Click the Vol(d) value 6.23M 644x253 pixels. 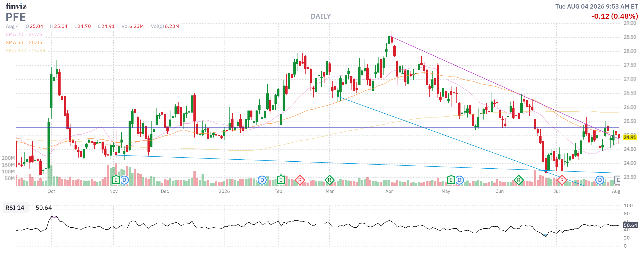[172, 26]
